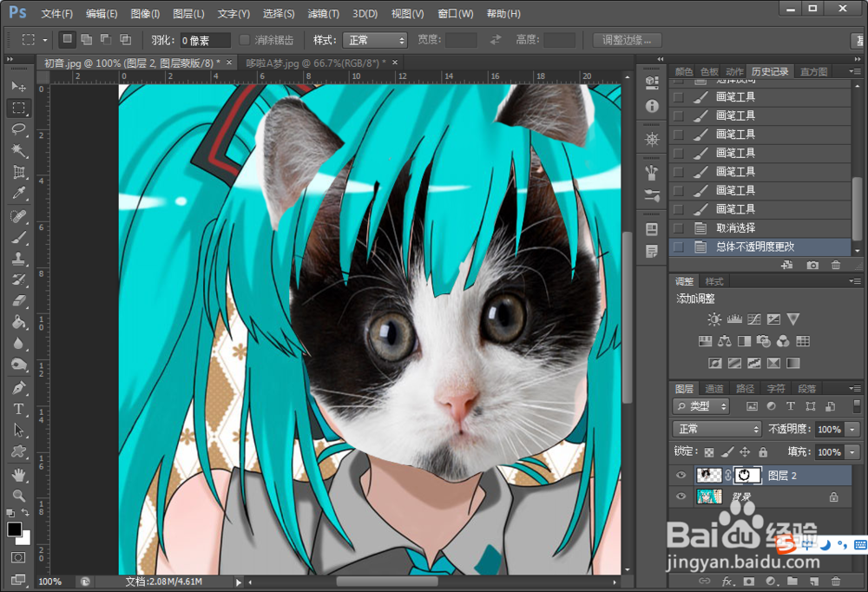Open 不透明度 slider arrow

tap(852, 429)
